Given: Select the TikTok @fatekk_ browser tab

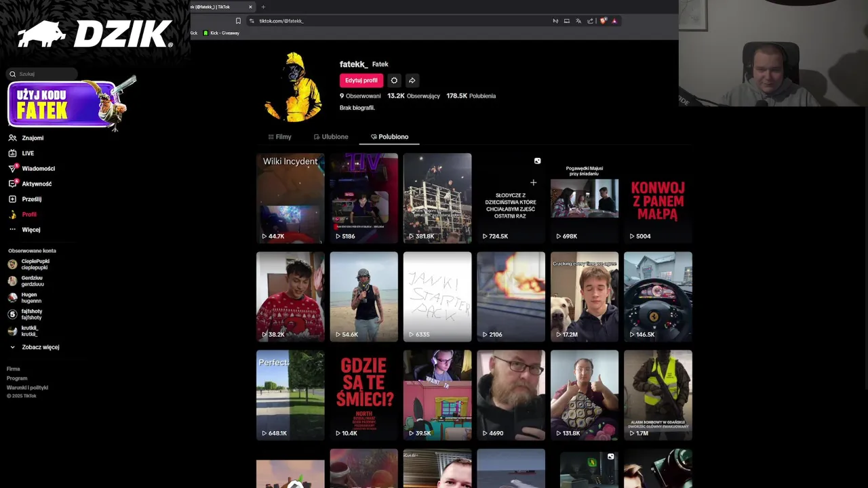Looking at the screenshot, I should tap(218, 7).
